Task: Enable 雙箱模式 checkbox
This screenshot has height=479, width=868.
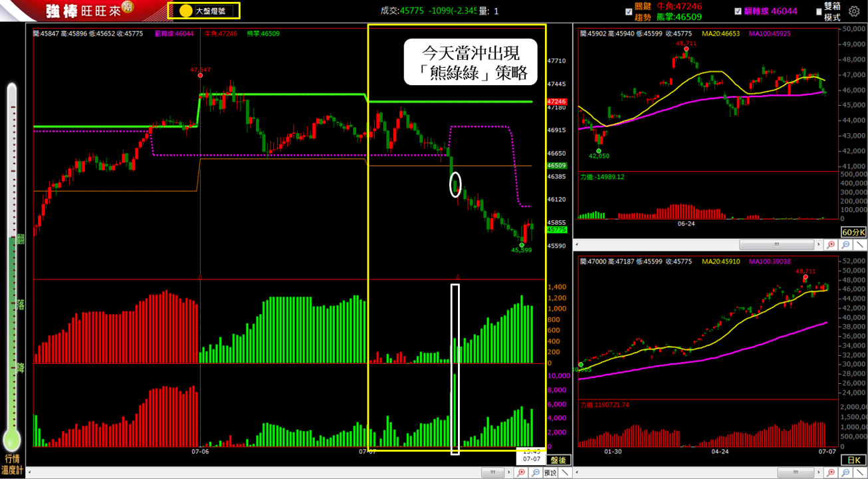Action: coord(819,11)
